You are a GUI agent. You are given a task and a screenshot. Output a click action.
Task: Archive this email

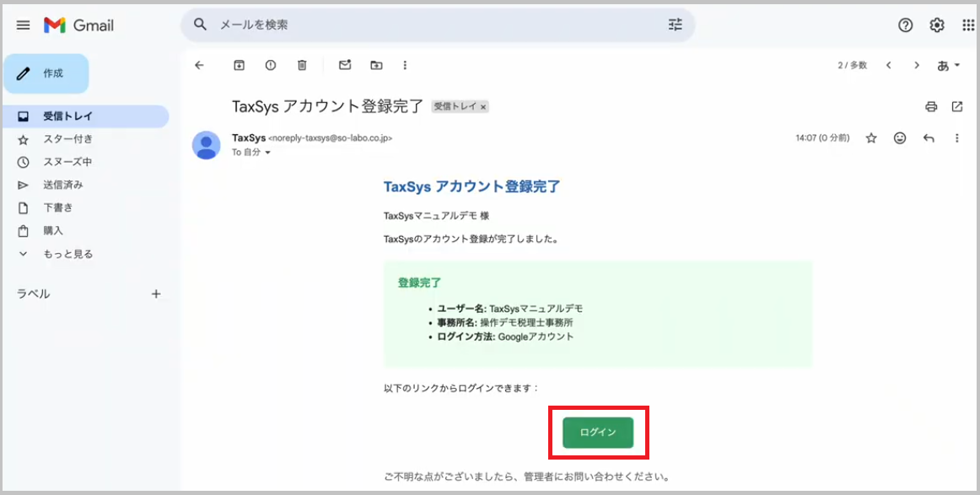tap(239, 65)
